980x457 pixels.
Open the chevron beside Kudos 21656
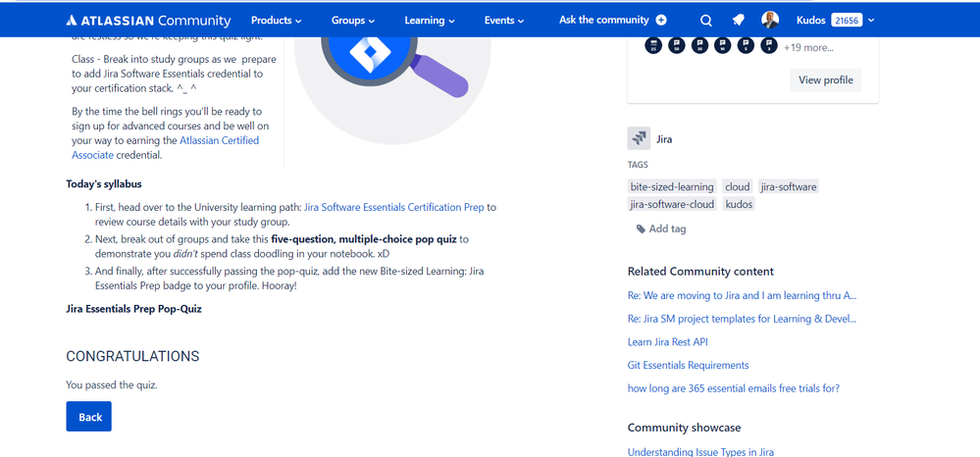(871, 20)
